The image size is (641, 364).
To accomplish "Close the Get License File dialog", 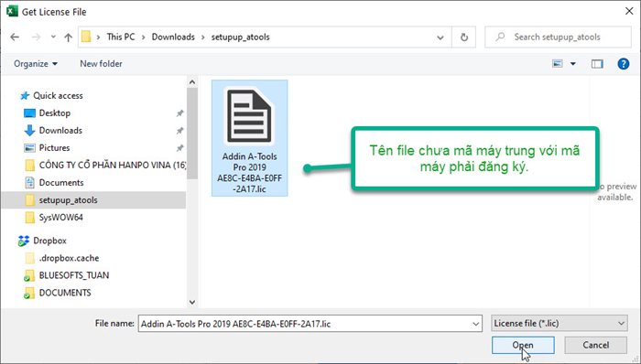I will pyautogui.click(x=630, y=11).
